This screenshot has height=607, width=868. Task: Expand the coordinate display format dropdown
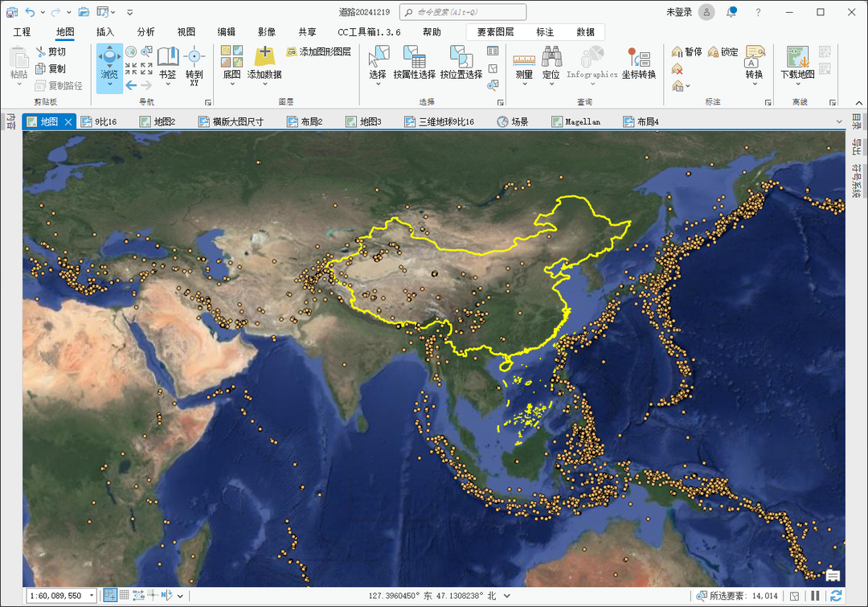pyautogui.click(x=507, y=596)
